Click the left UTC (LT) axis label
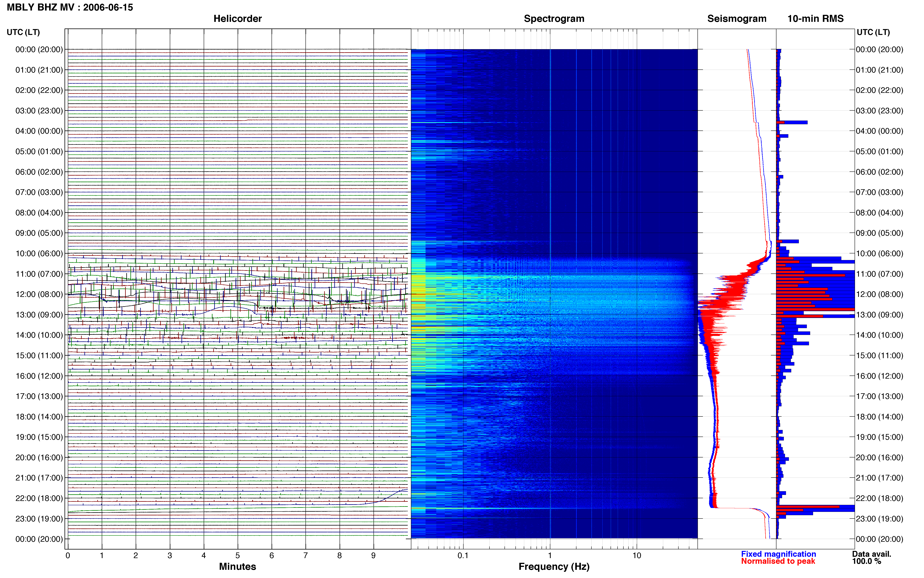924x578 pixels. (23, 32)
